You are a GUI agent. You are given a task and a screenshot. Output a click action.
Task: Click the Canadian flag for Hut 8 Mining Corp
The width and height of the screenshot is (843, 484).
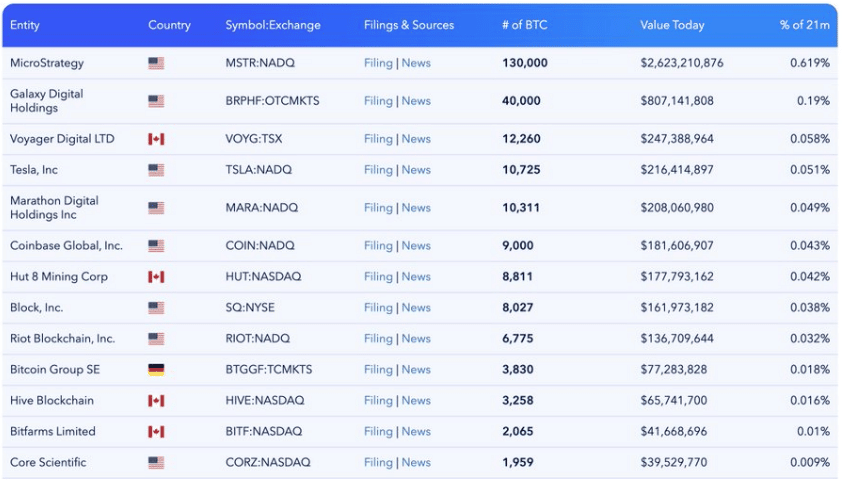coord(156,277)
